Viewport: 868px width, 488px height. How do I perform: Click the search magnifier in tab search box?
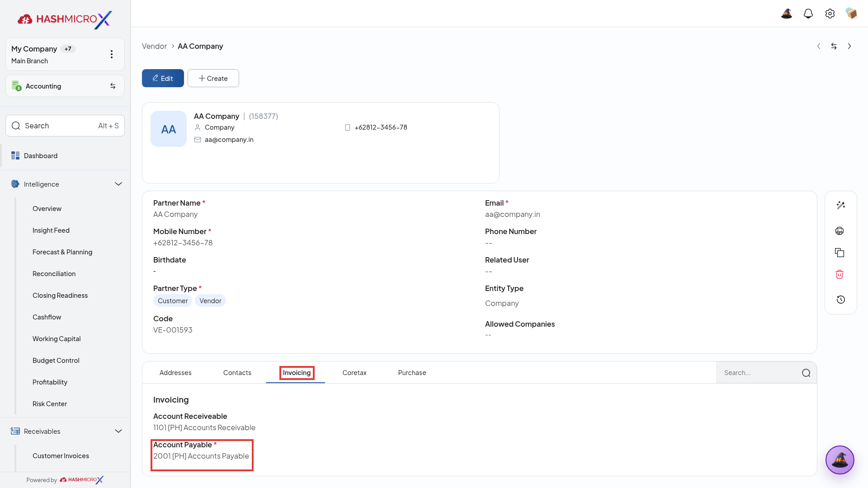tap(806, 373)
